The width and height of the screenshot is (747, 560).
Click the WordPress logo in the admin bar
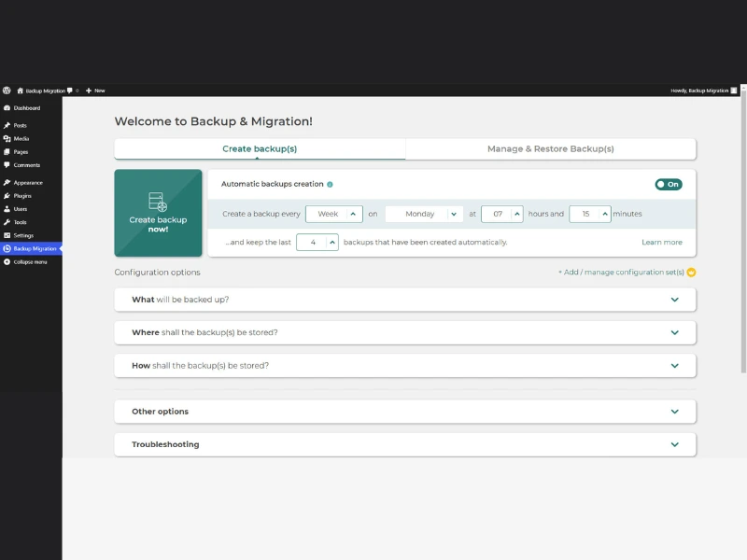pos(7,91)
